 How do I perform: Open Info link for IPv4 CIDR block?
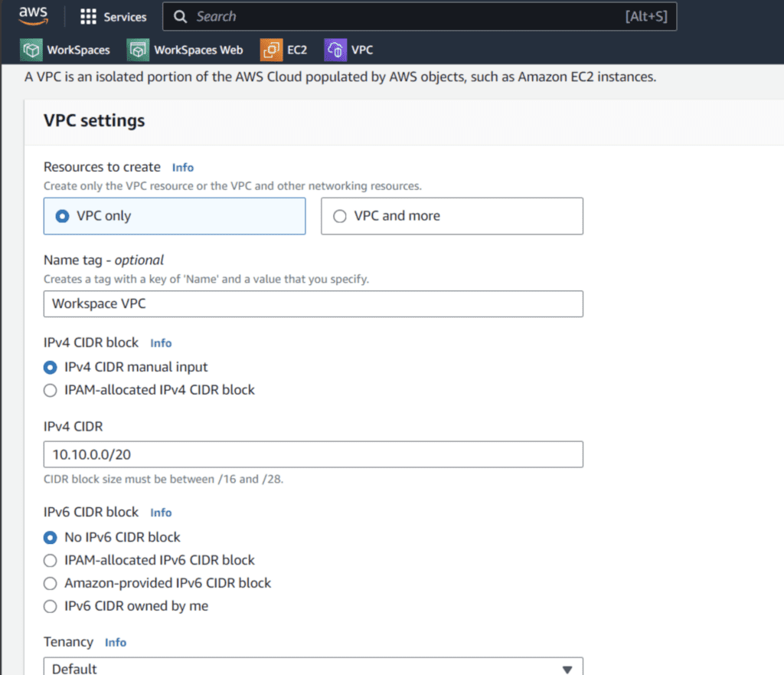pos(161,343)
